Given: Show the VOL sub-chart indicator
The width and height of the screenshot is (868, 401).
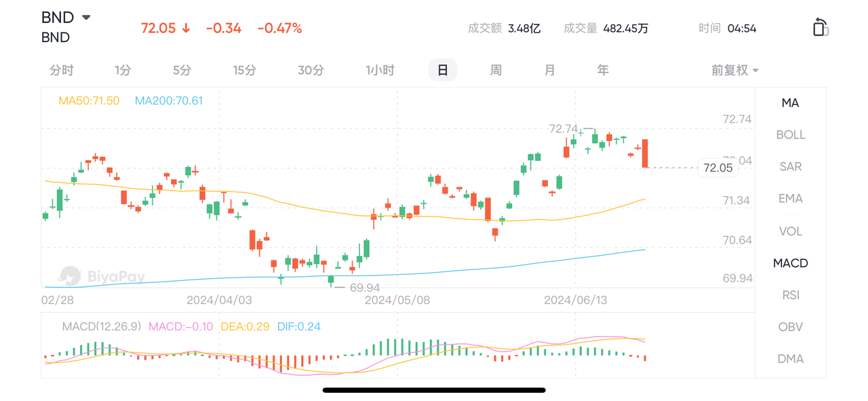Looking at the screenshot, I should point(791,231).
